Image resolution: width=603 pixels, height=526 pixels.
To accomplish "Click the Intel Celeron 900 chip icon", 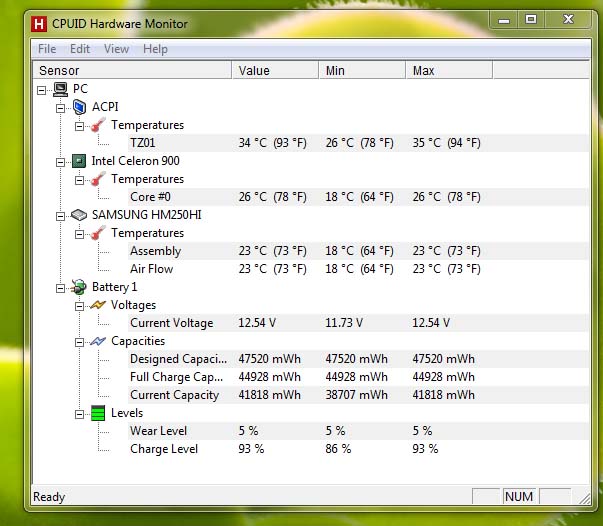I will tap(79, 161).
